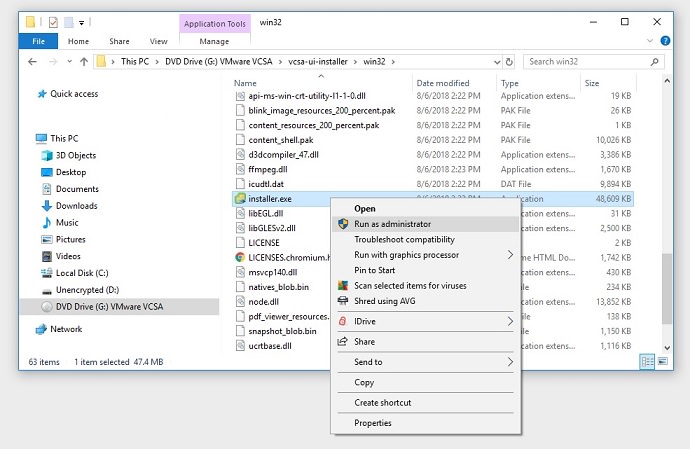Click DVD Drive (G:) VMware VCSA breadcrumb
The height and width of the screenshot is (449, 690).
(x=219, y=62)
